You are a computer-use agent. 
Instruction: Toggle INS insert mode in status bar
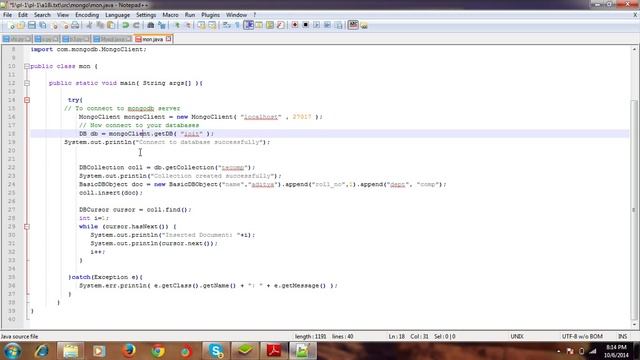tap(622, 336)
